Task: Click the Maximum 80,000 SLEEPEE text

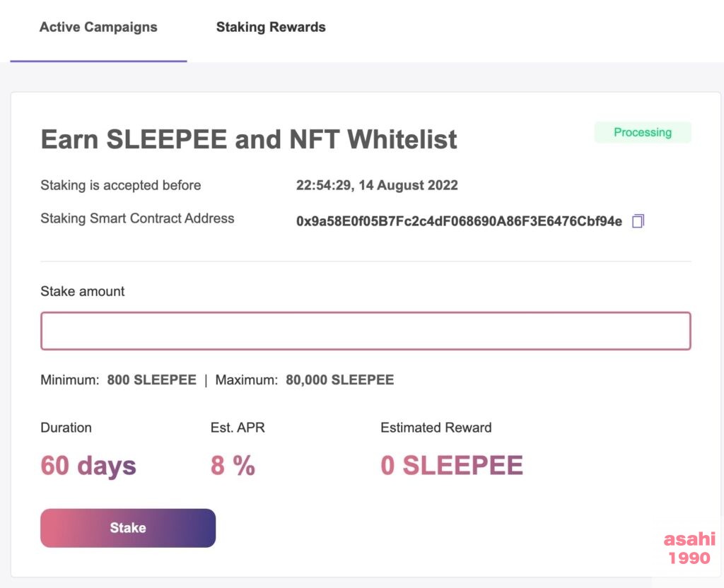Action: 305,380
